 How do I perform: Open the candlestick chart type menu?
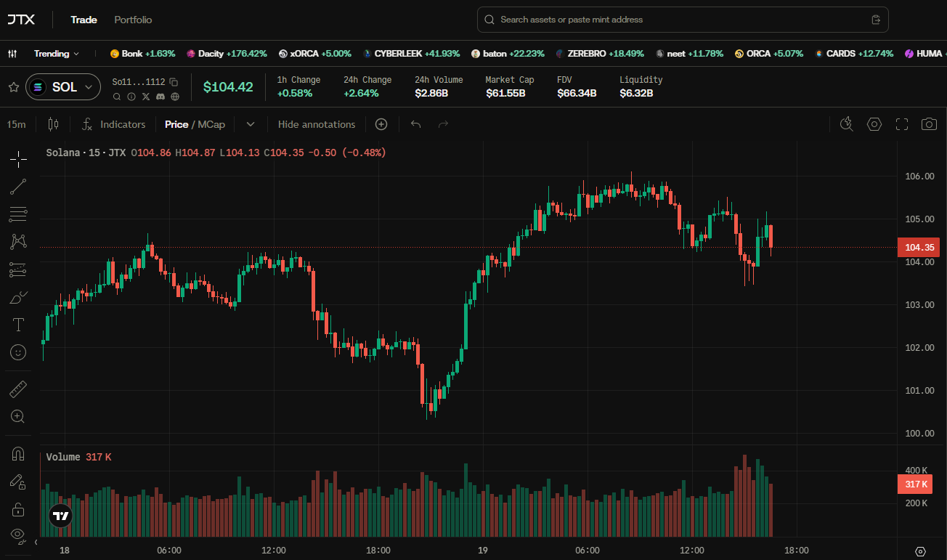click(x=52, y=124)
